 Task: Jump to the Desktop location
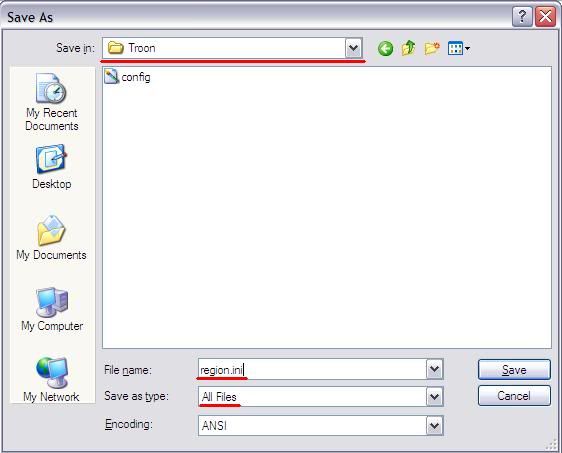point(52,167)
